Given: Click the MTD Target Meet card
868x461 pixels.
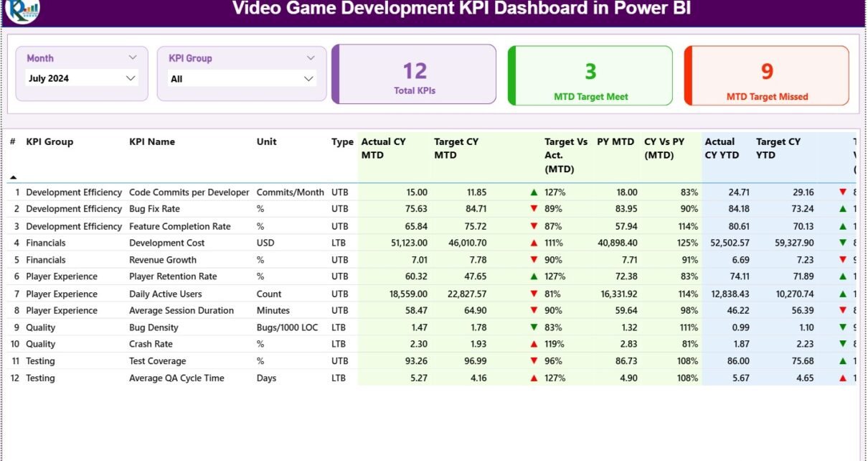Looking at the screenshot, I should click(x=590, y=75).
